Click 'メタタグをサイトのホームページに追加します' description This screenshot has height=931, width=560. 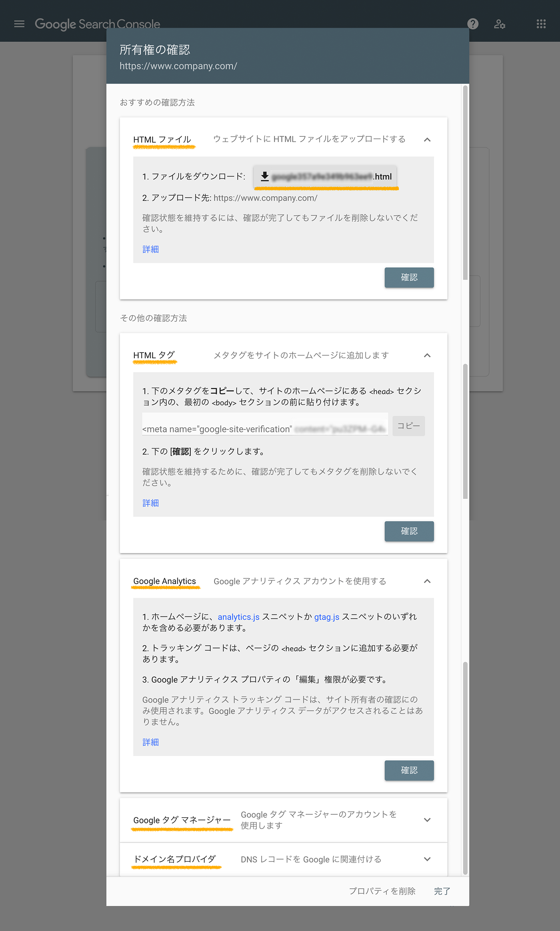[301, 355]
